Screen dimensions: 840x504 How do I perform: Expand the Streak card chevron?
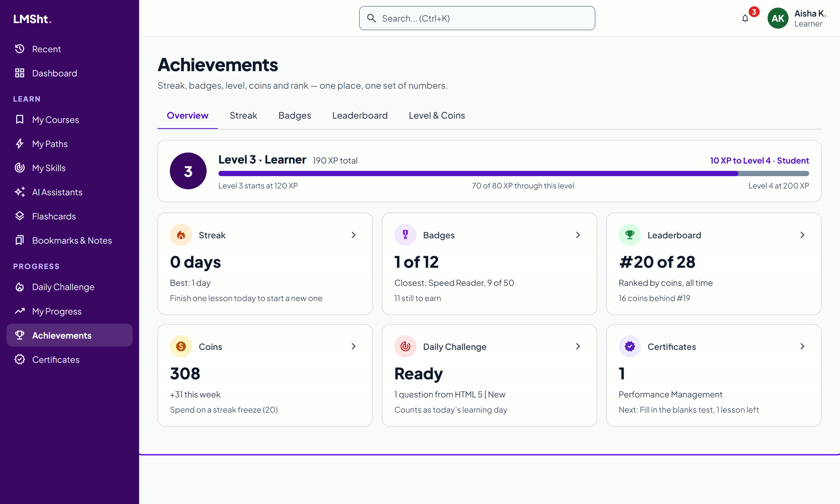pyautogui.click(x=353, y=235)
